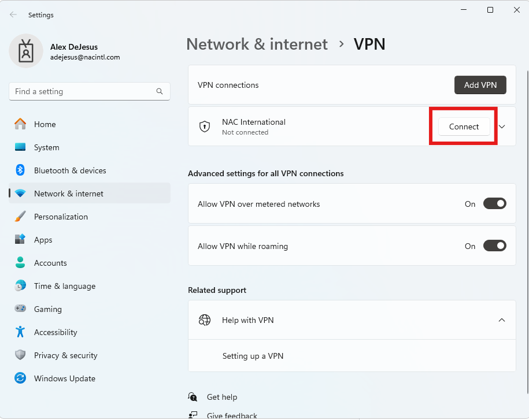
Task: Click the Get help question mark icon
Action: pyautogui.click(x=193, y=397)
